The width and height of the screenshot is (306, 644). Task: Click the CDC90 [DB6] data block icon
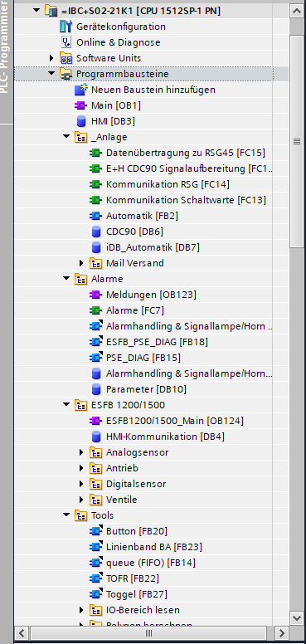point(96,232)
